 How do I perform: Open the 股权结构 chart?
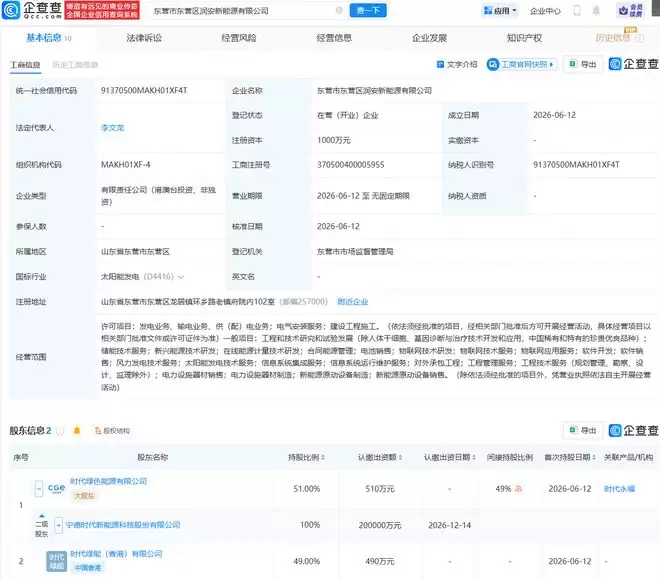(x=112, y=431)
